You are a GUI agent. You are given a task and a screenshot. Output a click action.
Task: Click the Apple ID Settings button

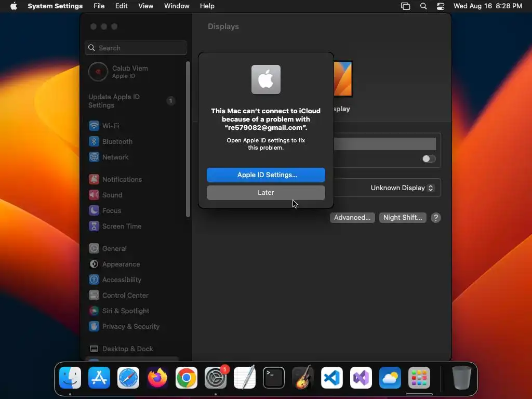point(265,175)
